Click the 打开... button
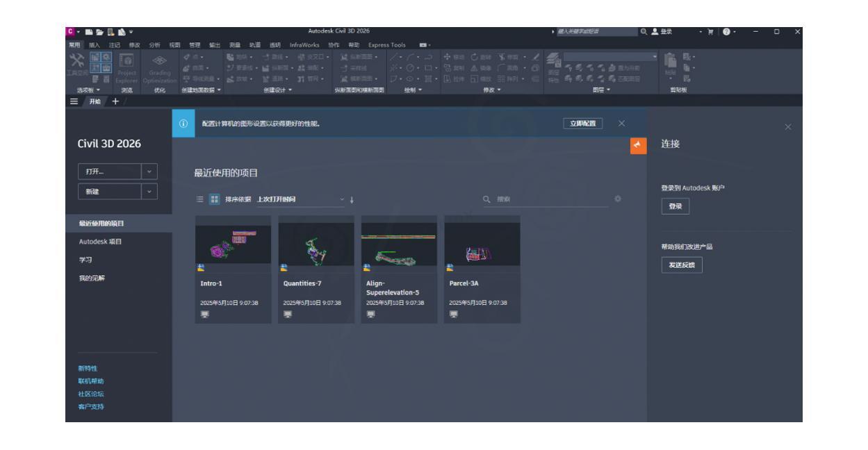The height and width of the screenshot is (450, 868). 108,172
